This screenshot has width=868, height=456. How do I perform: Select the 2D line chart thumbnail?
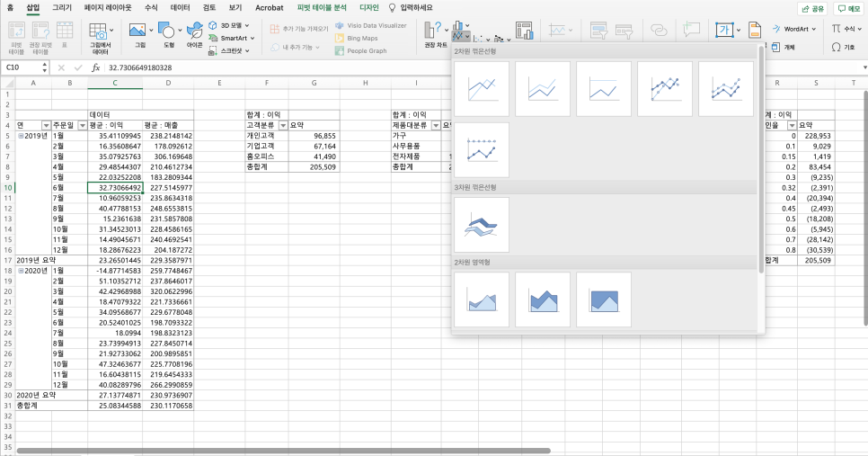tap(481, 89)
